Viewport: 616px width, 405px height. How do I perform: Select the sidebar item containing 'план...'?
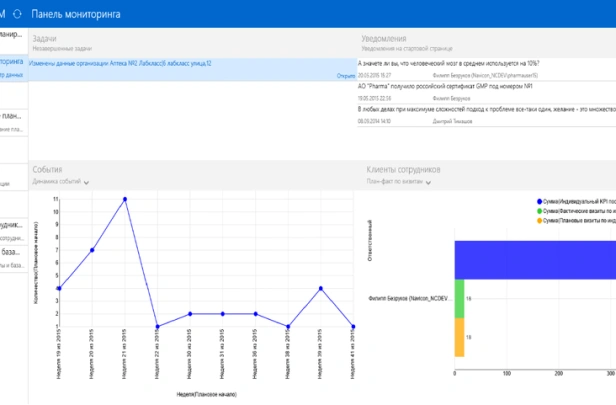click(14, 117)
